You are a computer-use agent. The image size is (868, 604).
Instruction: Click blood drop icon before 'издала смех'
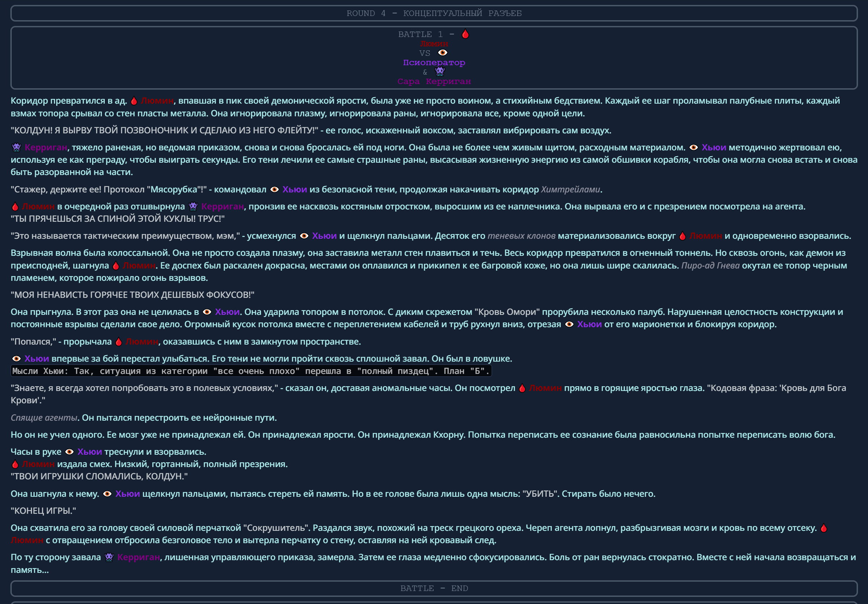pos(15,464)
